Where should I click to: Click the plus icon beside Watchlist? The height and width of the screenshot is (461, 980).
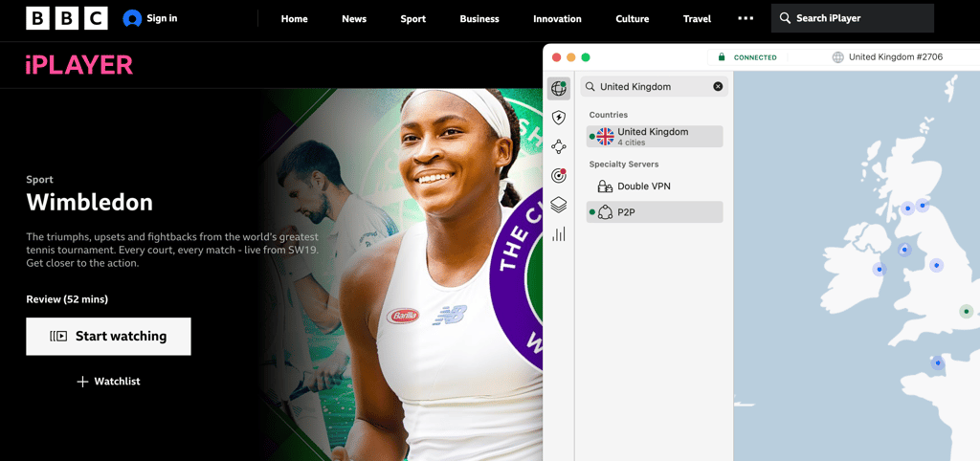coord(82,382)
